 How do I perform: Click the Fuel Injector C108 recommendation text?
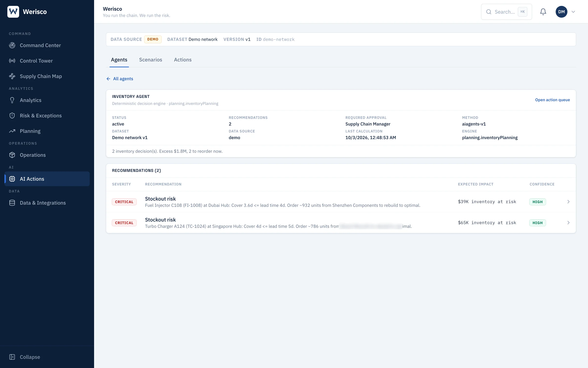point(282,205)
